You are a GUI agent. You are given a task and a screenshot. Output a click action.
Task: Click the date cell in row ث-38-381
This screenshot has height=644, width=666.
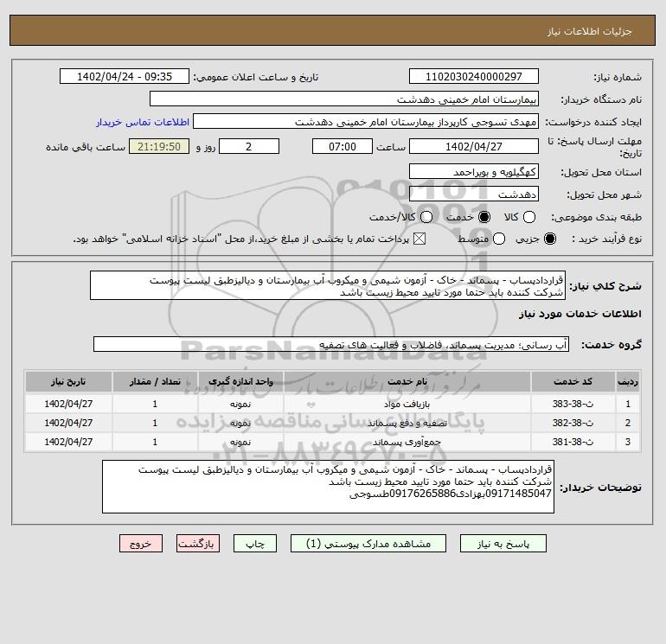click(68, 442)
